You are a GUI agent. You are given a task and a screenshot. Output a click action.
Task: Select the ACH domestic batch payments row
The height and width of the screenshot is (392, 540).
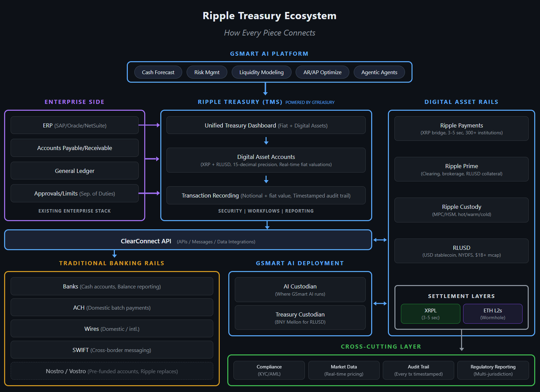(112, 307)
